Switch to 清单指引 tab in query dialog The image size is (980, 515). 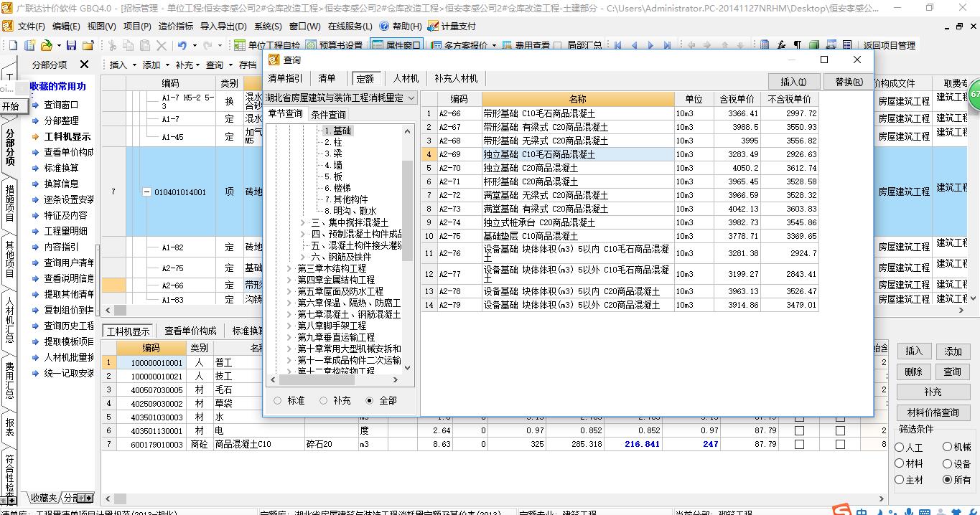coord(285,79)
